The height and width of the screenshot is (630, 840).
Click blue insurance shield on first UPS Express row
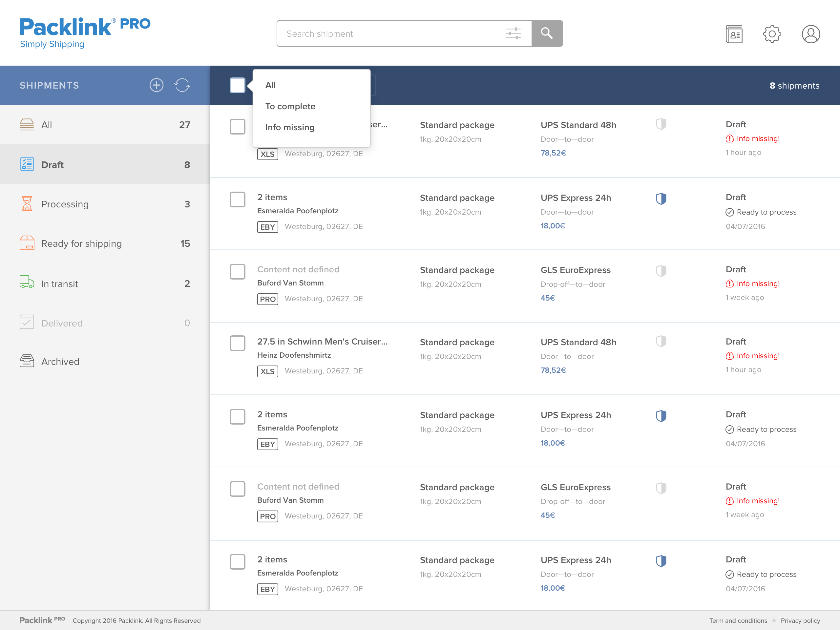(661, 199)
